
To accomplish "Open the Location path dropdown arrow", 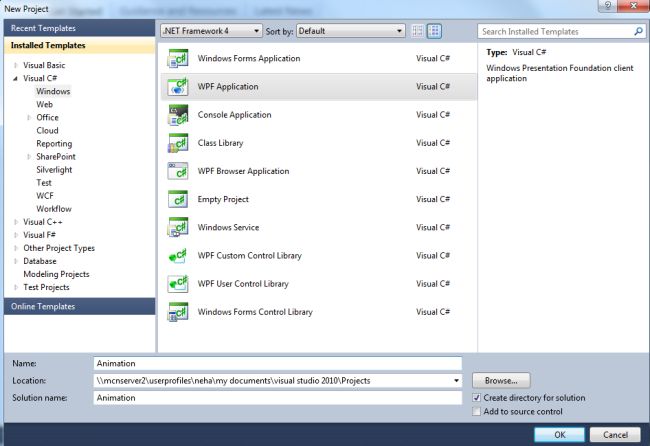I will (x=456, y=381).
